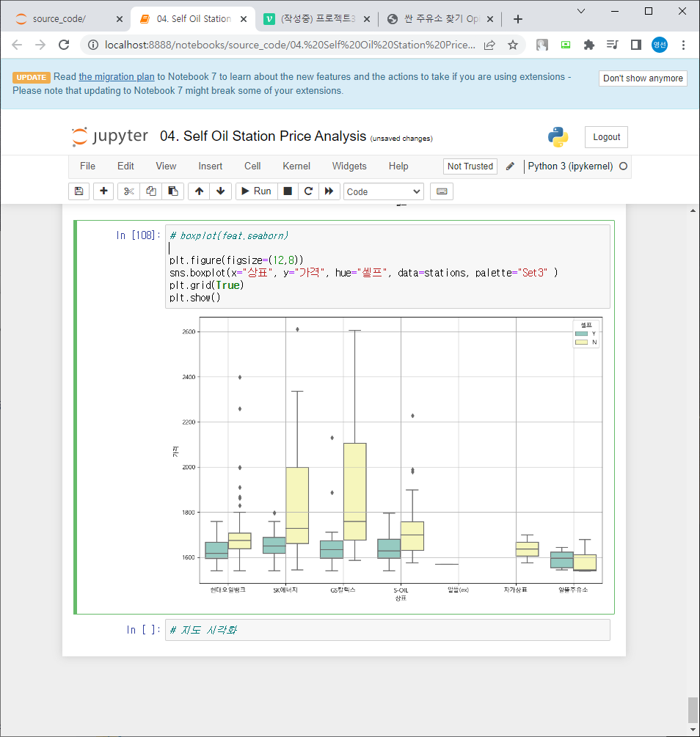Screen dimensions: 700x737
Task: Open the migration plan link
Action: pyautogui.click(x=117, y=76)
